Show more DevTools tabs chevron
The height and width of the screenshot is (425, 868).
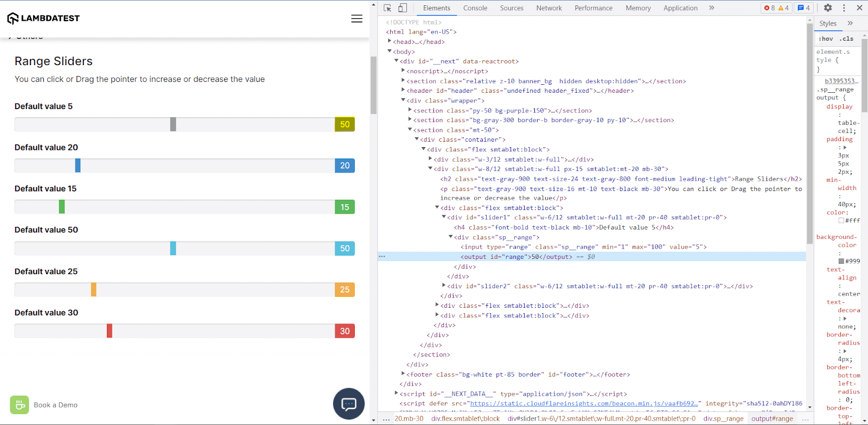click(712, 8)
